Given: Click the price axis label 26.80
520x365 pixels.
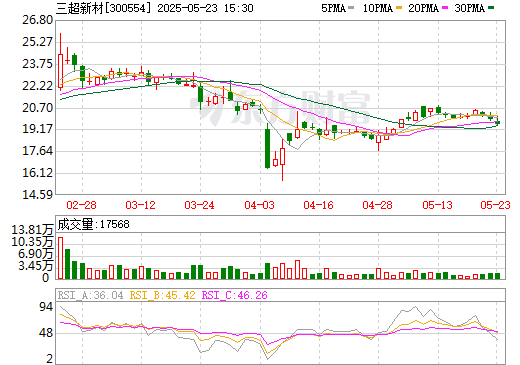Looking at the screenshot, I should [x=37, y=20].
